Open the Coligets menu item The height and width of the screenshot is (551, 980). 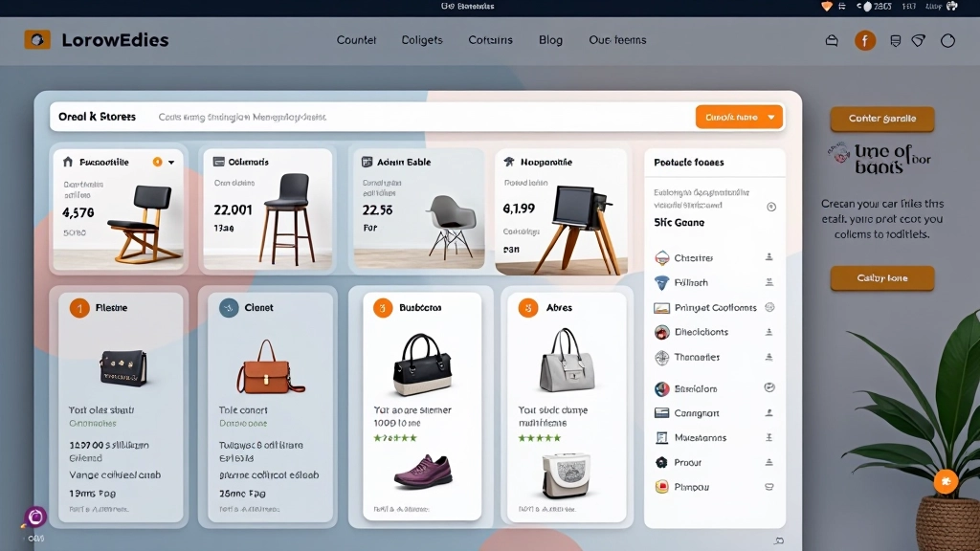(x=422, y=40)
